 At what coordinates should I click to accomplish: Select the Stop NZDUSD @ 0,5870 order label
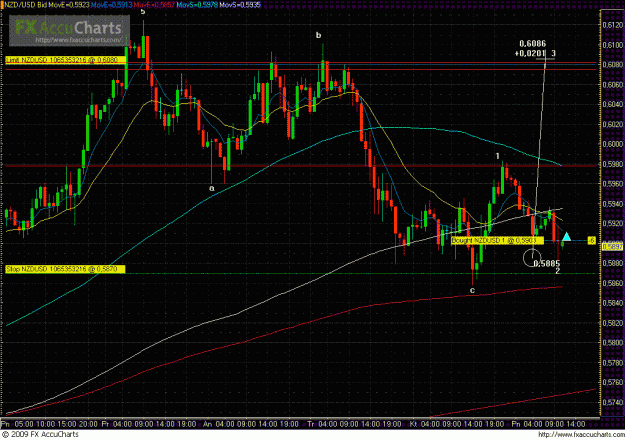[x=65, y=269]
